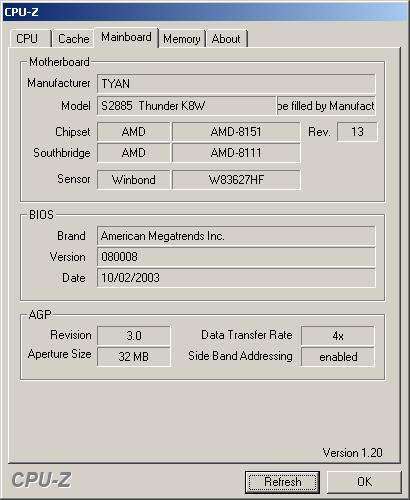Click the Side Band Addressing enabled field
This screenshot has height=500, width=410.
(338, 357)
